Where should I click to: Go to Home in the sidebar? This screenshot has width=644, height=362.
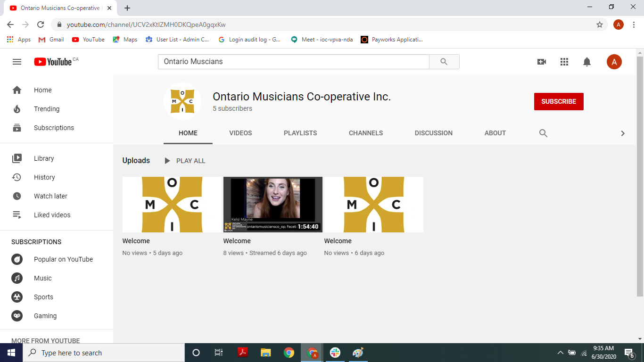[x=57, y=90]
